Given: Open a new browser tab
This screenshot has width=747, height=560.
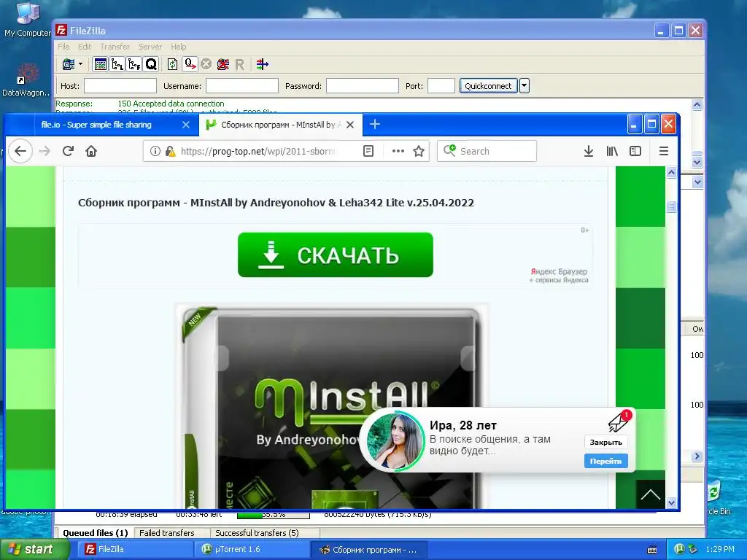Looking at the screenshot, I should coord(375,124).
